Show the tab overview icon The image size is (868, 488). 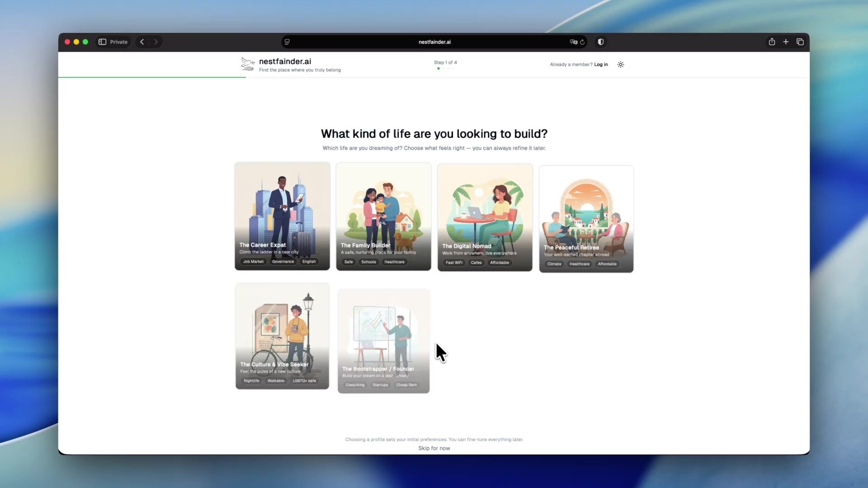pos(800,42)
